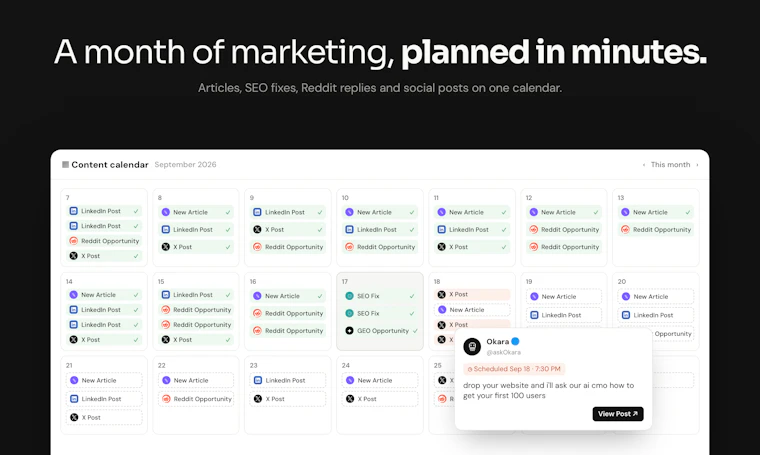The width and height of the screenshot is (760, 455).
Task: Click the verified badge next to Okara
Action: coord(515,342)
